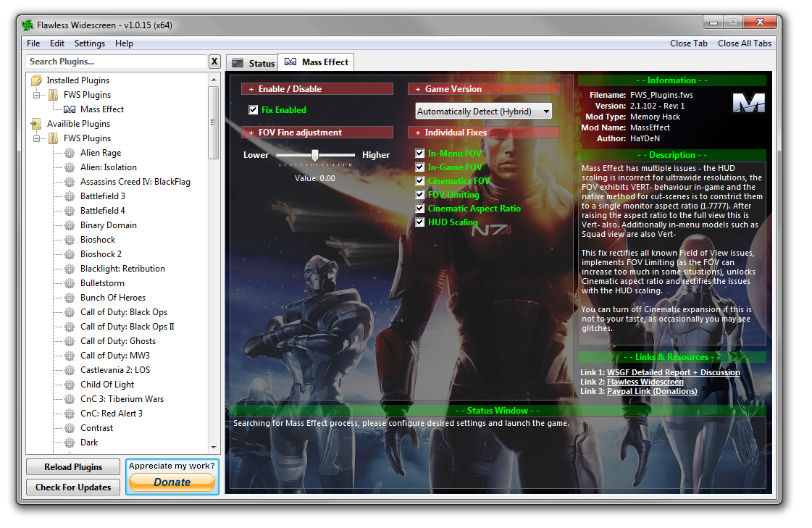Click the Status tab monitor icon
Viewport: 812px width, 528px height.
pyautogui.click(x=238, y=63)
